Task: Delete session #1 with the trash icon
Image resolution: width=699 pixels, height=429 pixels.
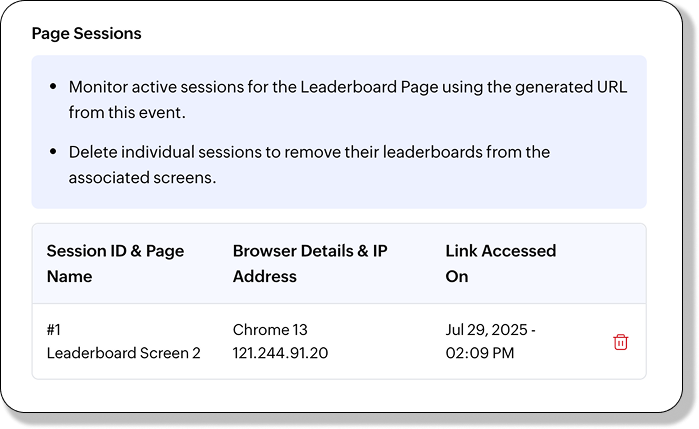Action: (620, 342)
